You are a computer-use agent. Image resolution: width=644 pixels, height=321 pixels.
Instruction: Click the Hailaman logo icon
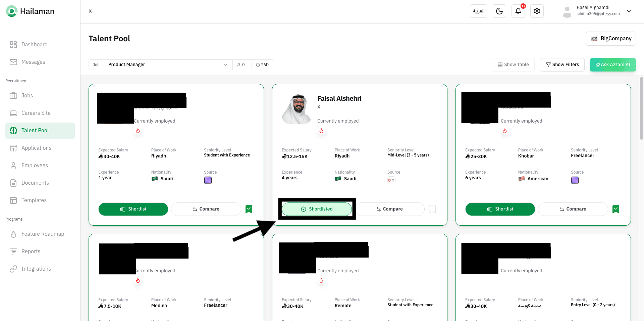(12, 11)
